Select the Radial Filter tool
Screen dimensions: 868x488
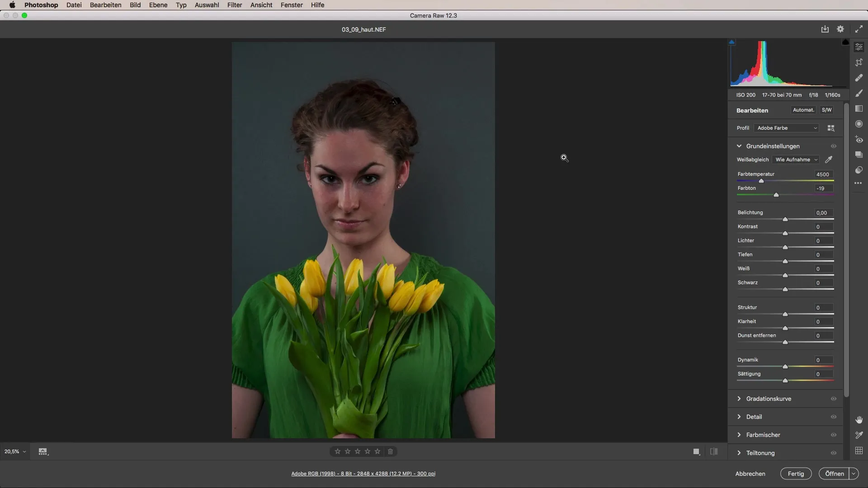[x=859, y=124]
